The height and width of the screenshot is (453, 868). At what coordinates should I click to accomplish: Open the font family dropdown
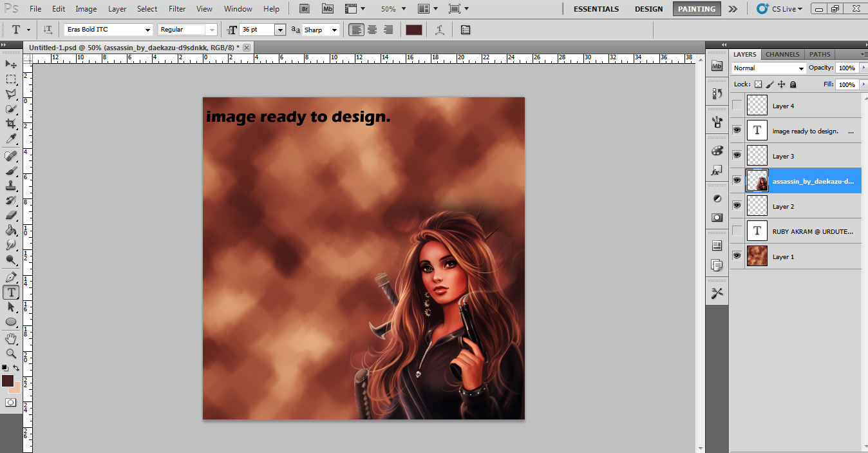point(147,30)
